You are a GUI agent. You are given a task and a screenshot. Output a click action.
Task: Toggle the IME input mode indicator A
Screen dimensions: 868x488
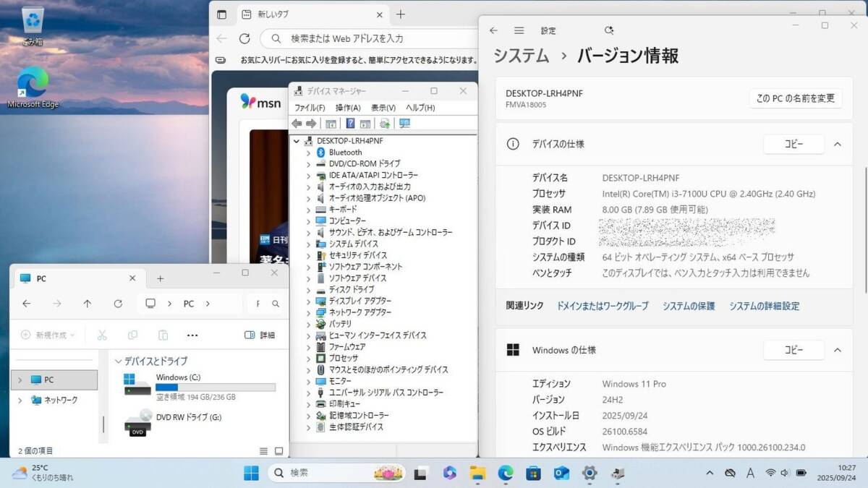(750, 473)
